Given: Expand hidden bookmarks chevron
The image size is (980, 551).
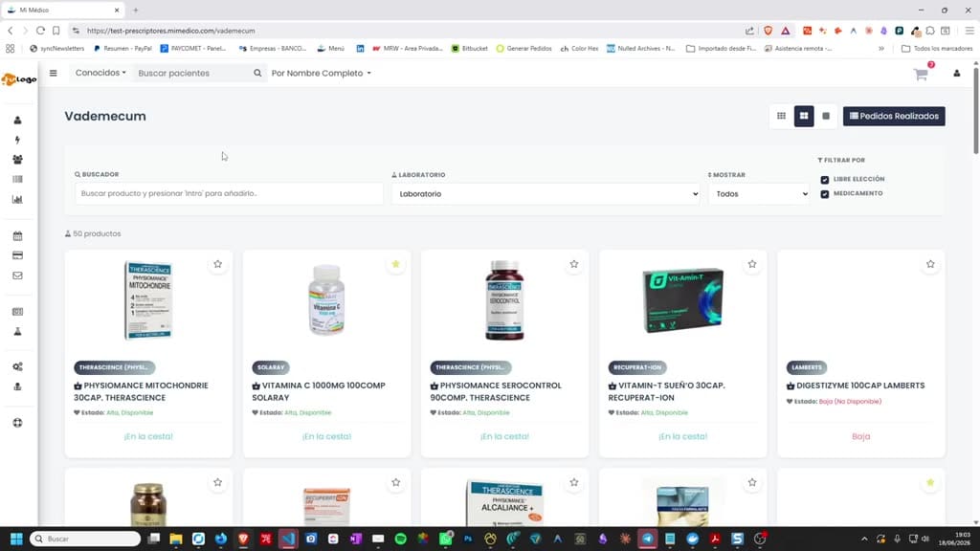Looking at the screenshot, I should click(x=881, y=48).
